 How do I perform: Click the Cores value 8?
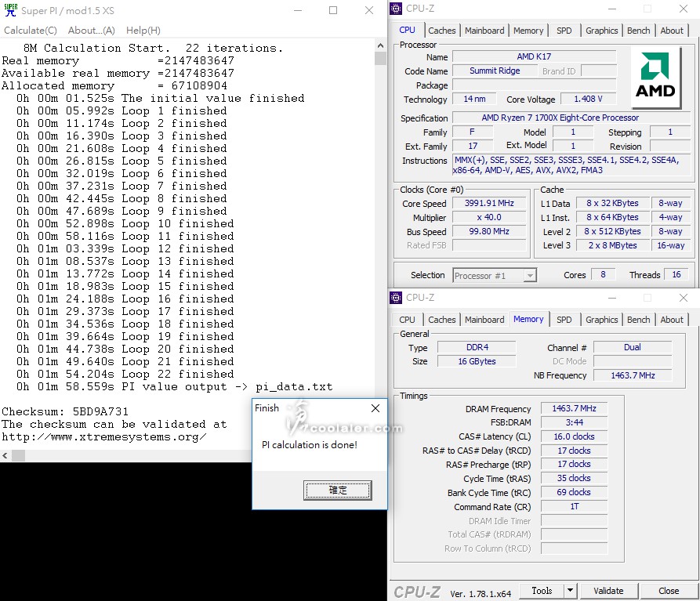pos(603,274)
